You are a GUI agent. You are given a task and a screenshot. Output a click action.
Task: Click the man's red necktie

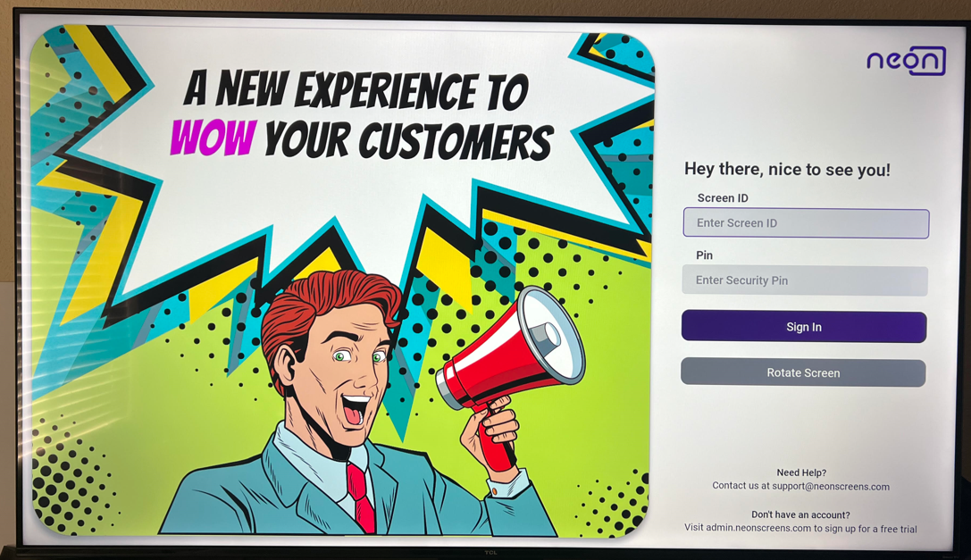click(x=361, y=497)
